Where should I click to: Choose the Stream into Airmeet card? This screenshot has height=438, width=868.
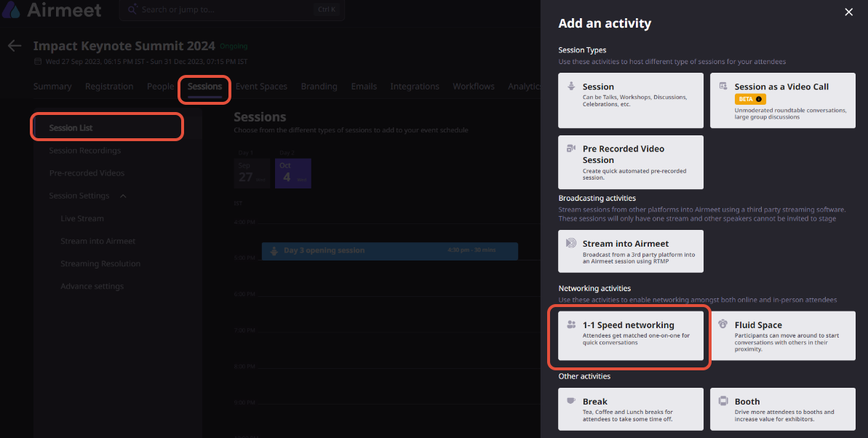tap(631, 252)
